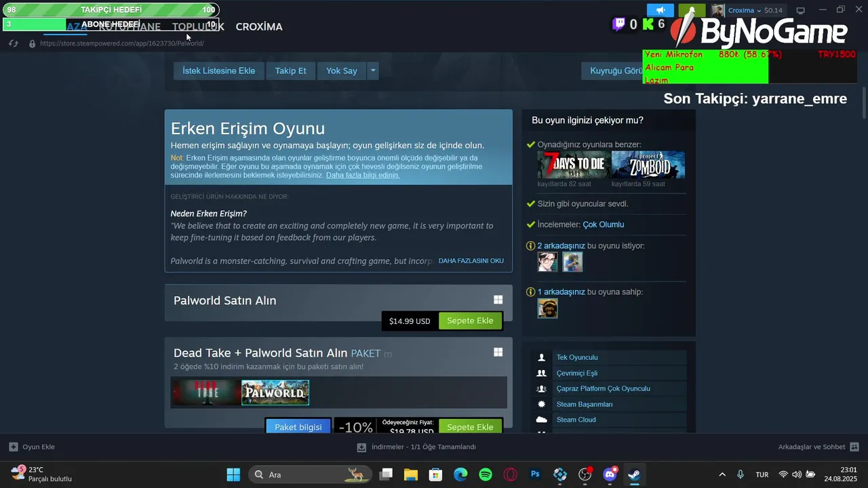
Task: Click the avatar of the friend owning this game
Action: (548, 308)
